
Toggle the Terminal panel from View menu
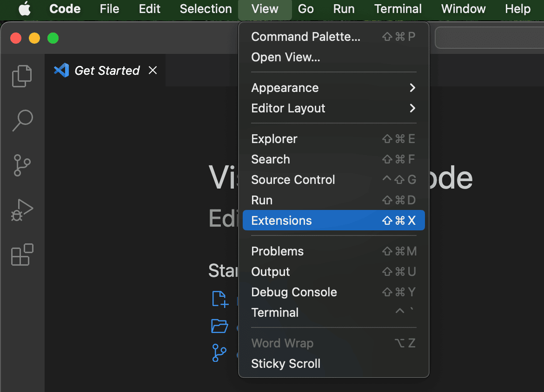click(x=275, y=313)
